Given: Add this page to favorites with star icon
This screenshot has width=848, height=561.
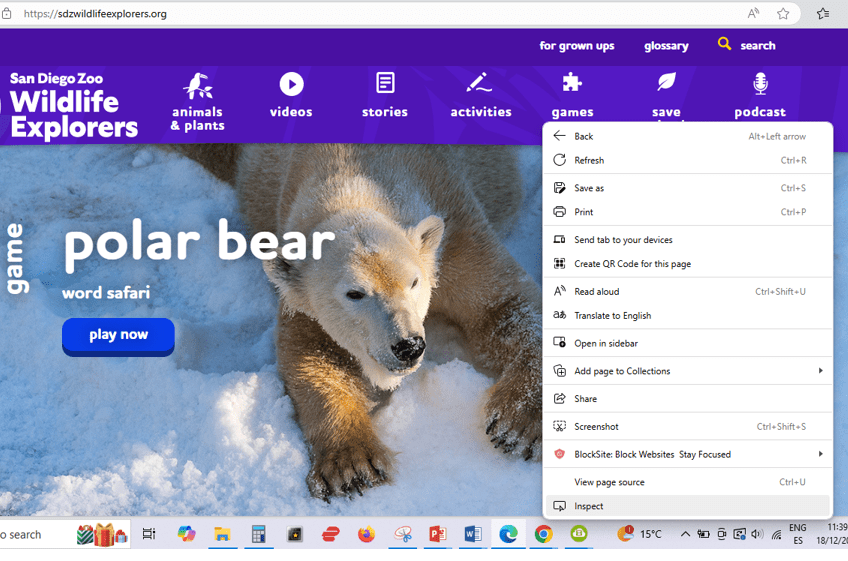Looking at the screenshot, I should point(783,14).
